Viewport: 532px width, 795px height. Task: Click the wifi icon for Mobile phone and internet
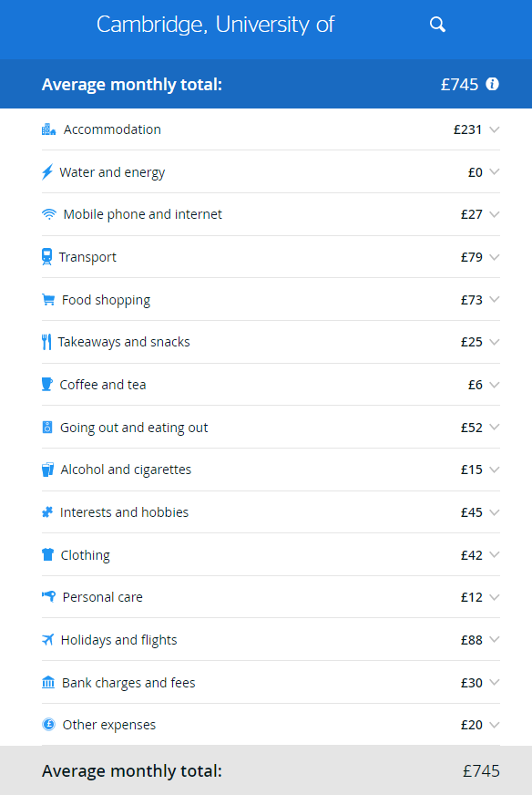point(48,214)
